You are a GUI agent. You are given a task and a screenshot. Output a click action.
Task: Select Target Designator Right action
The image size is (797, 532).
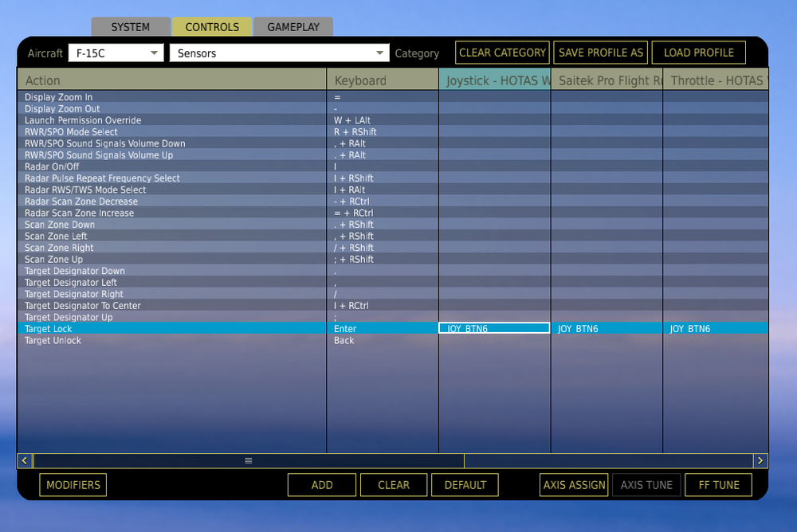coord(172,294)
